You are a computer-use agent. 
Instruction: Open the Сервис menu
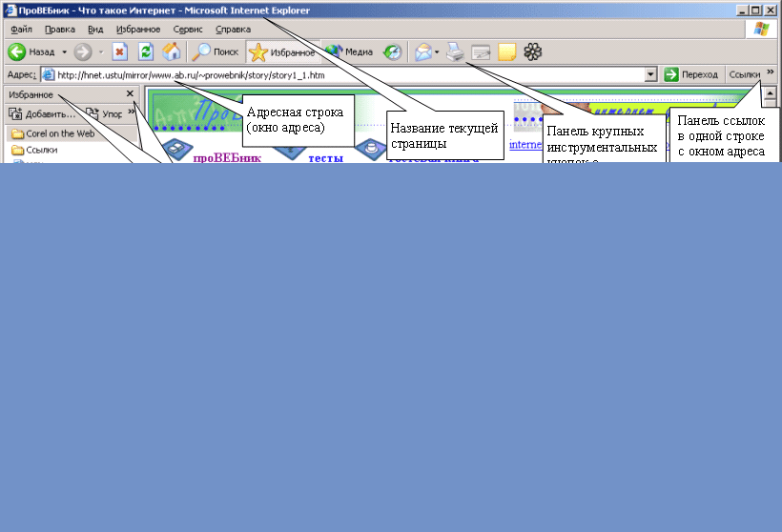[x=188, y=30]
